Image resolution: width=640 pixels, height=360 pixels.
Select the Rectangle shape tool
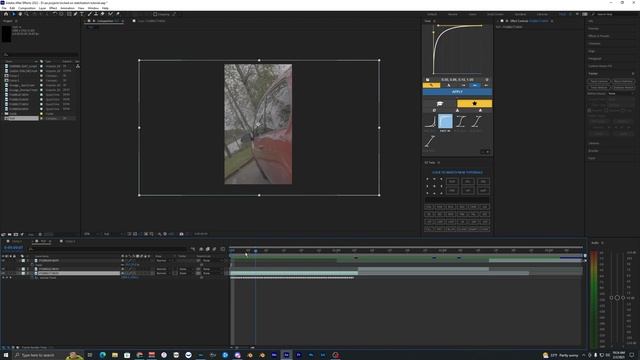[x=69, y=14]
